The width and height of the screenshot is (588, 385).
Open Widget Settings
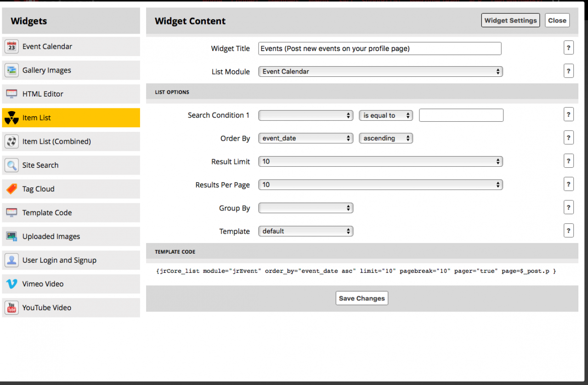tap(510, 21)
